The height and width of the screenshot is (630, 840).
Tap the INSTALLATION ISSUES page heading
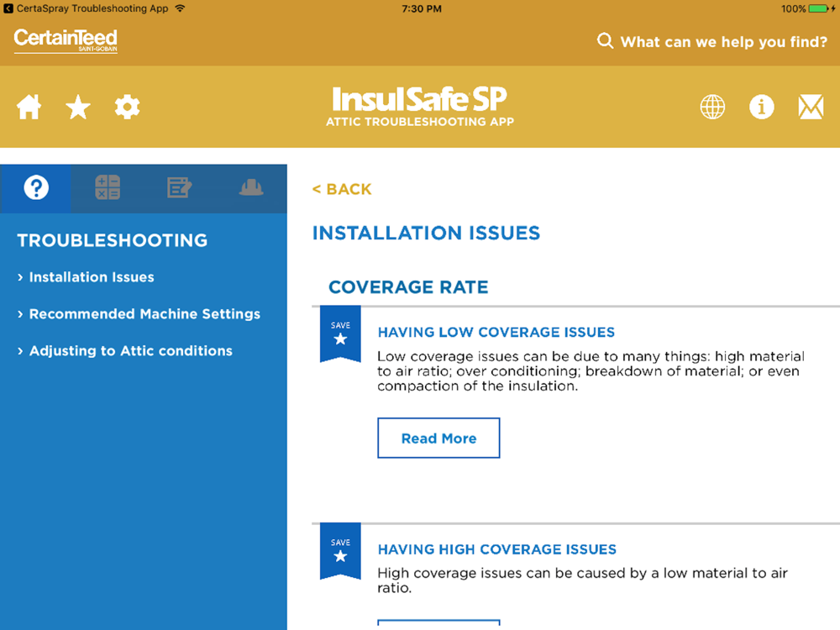(x=427, y=233)
